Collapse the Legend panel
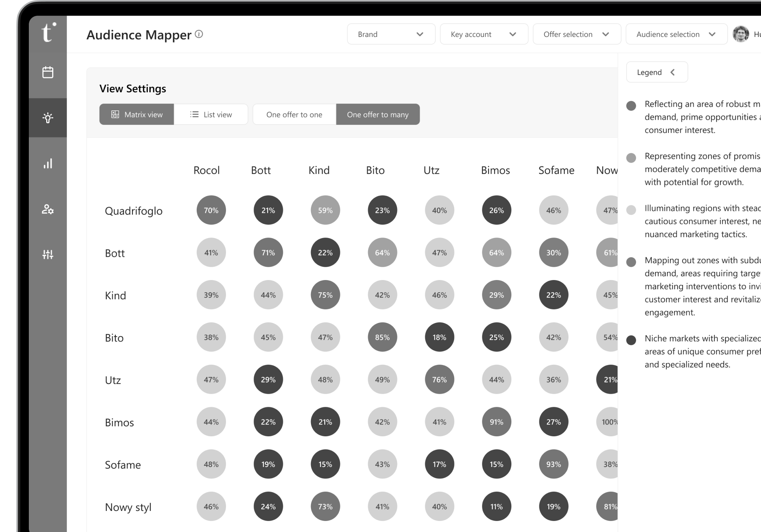The width and height of the screenshot is (761, 532). coord(657,72)
